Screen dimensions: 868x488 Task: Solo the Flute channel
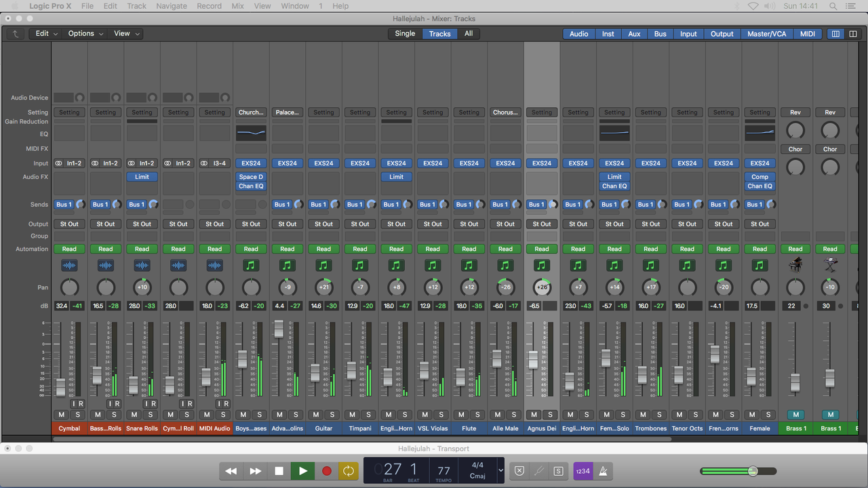coord(477,415)
